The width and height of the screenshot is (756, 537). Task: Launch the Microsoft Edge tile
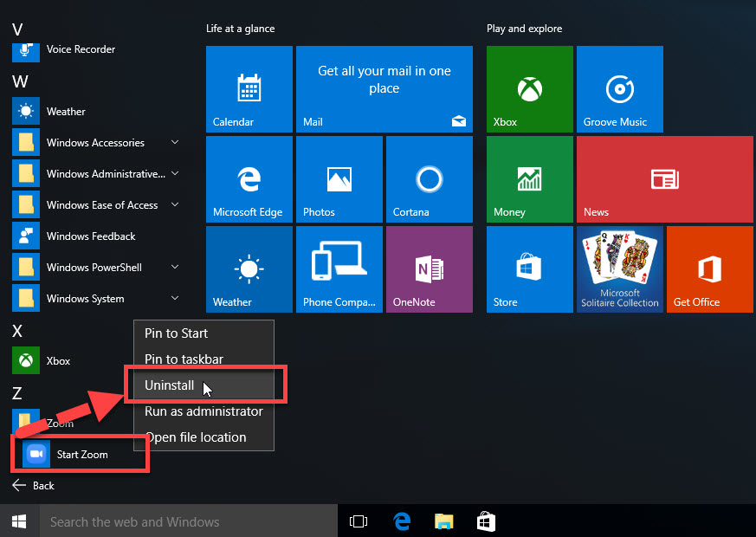[249, 179]
